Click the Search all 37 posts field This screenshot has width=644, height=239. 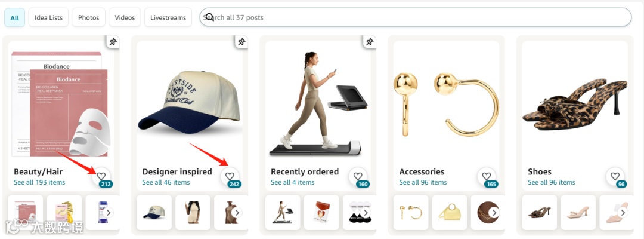point(415,17)
